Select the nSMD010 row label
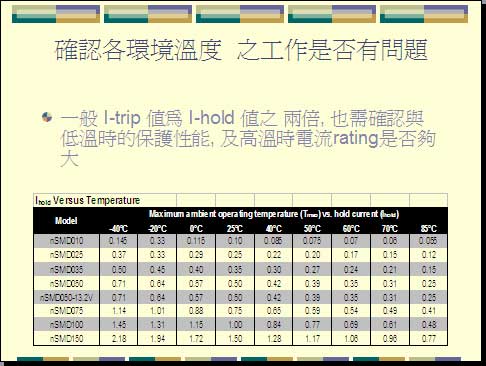The height and width of the screenshot is (366, 486). click(x=66, y=241)
